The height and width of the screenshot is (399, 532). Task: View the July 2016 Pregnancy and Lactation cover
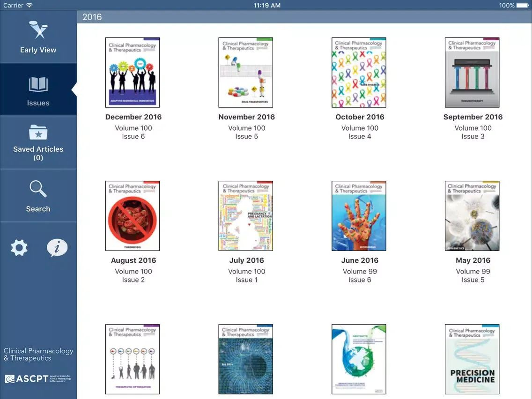coord(246,215)
